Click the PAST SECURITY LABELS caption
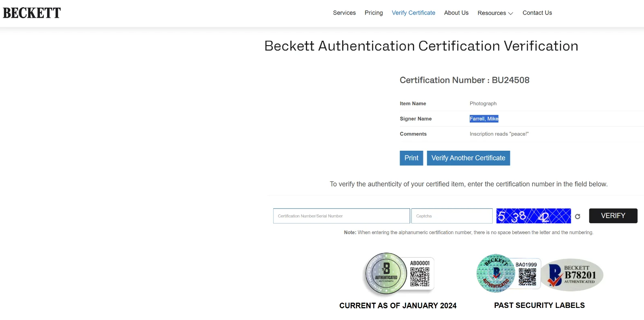Viewport: 644px width, 320px height. tap(539, 305)
